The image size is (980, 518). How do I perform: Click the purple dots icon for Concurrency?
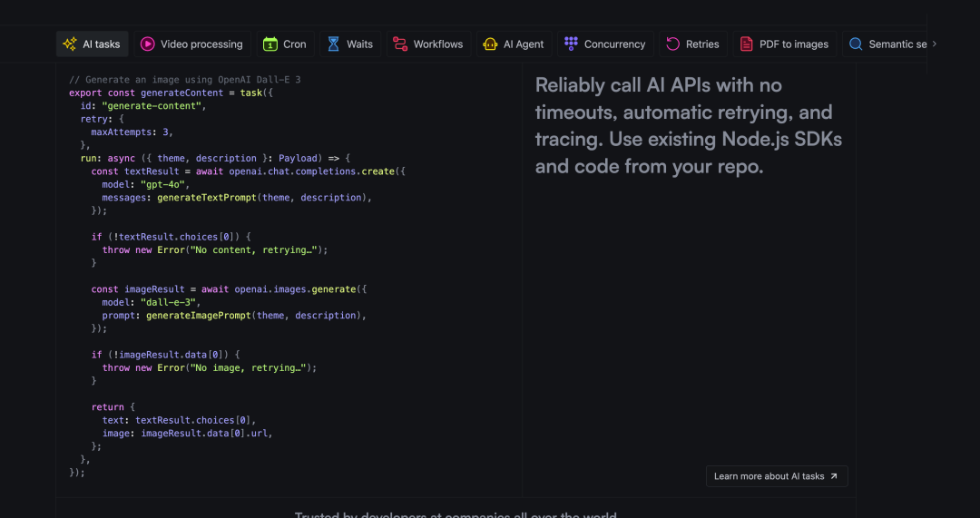[571, 44]
